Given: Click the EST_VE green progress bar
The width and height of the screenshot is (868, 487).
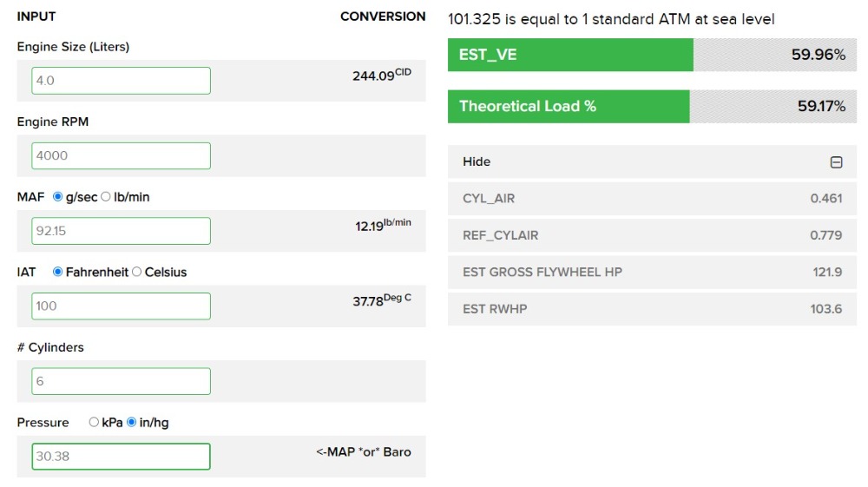Looking at the screenshot, I should point(570,55).
